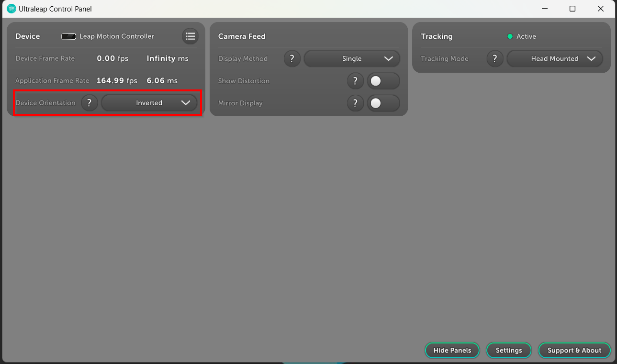This screenshot has height=364, width=617.
Task: Click the Application Frame Rate label
Action: (x=52, y=81)
